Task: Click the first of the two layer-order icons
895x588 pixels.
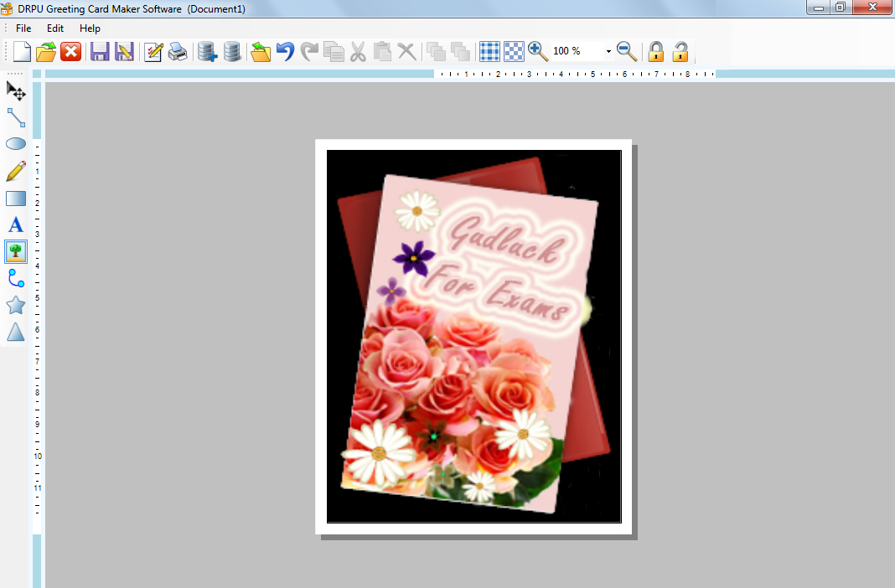Action: coord(436,51)
